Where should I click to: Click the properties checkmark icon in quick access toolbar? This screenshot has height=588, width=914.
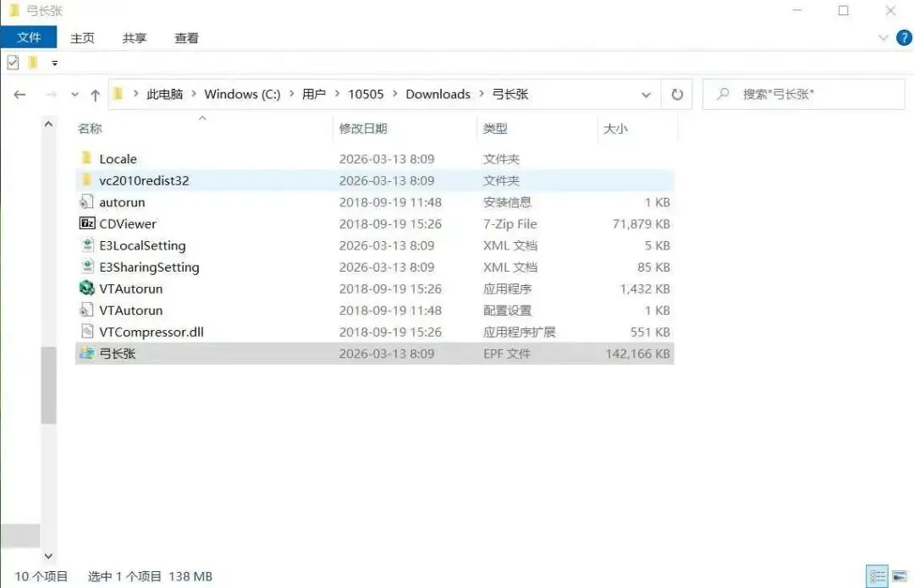click(x=14, y=63)
